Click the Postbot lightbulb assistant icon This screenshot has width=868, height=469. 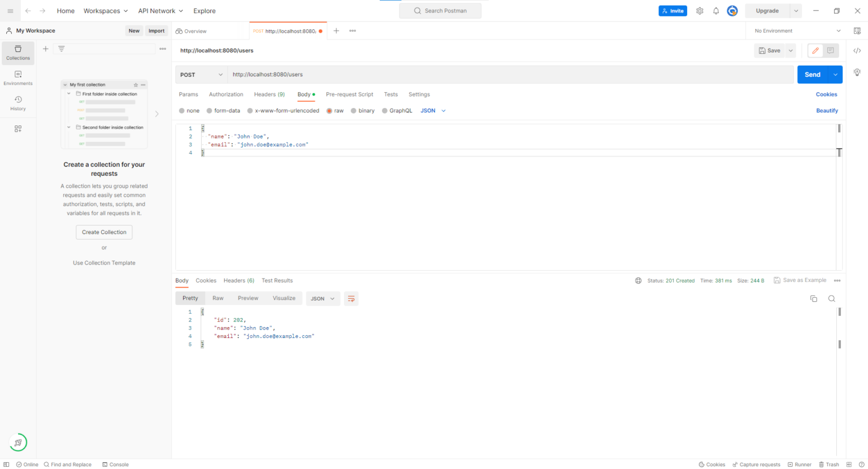(x=857, y=72)
